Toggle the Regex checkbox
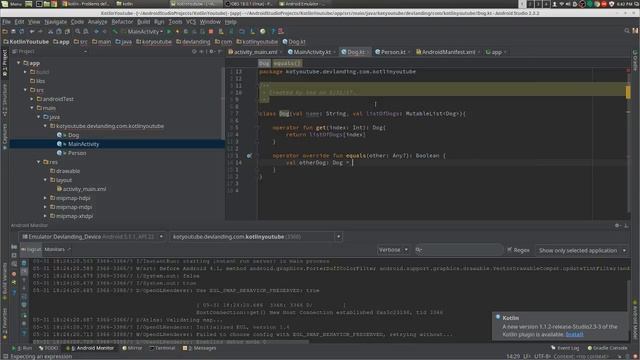 coord(509,250)
